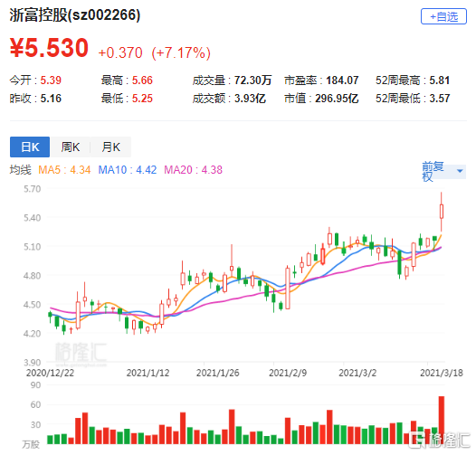Click the 市盈率 value 184.07
The width and height of the screenshot is (476, 455).
coord(342,81)
